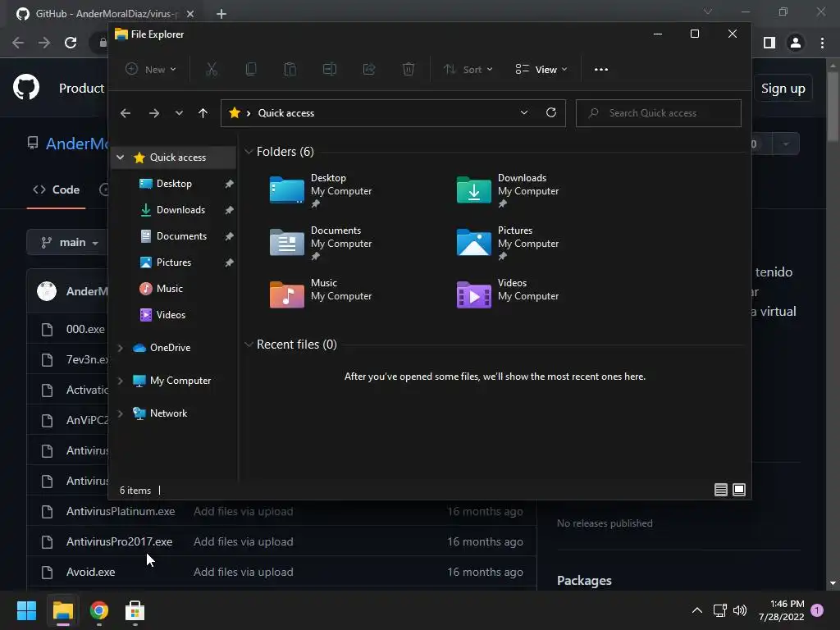Show hidden tray icons chevron
840x630 pixels.
697,610
